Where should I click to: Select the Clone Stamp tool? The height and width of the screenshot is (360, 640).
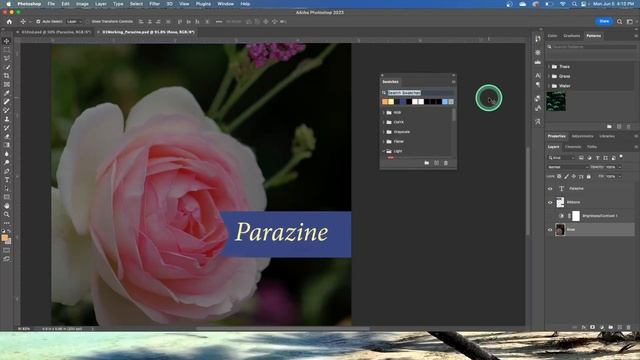point(7,119)
